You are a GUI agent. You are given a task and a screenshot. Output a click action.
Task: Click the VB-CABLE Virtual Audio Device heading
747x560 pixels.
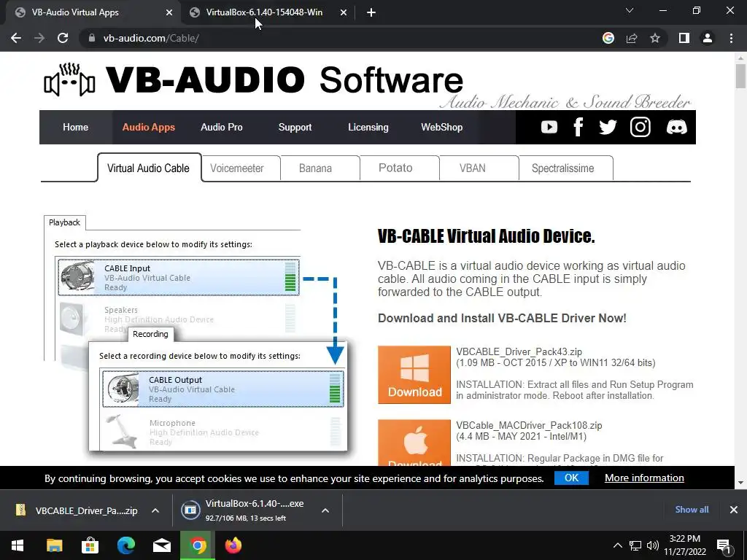click(486, 236)
